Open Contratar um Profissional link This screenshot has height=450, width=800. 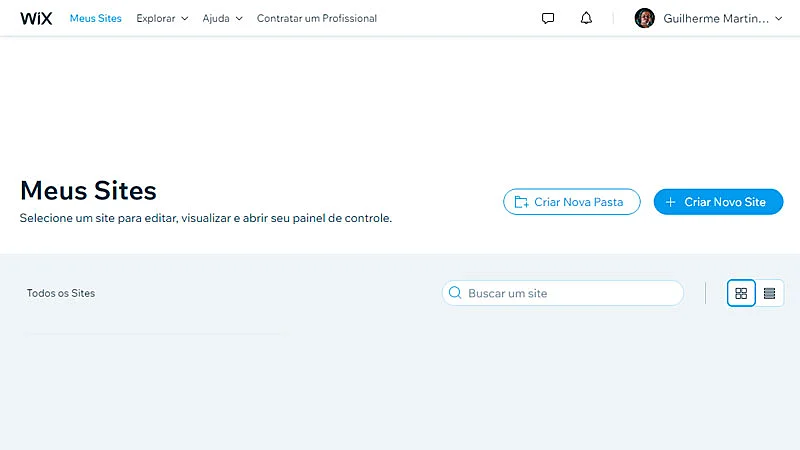[x=317, y=18]
